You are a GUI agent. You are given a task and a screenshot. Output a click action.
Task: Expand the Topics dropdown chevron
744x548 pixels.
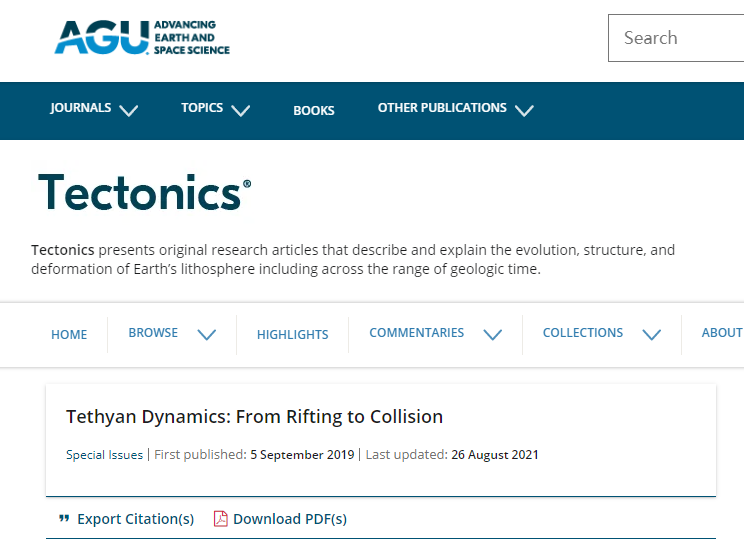point(241,111)
